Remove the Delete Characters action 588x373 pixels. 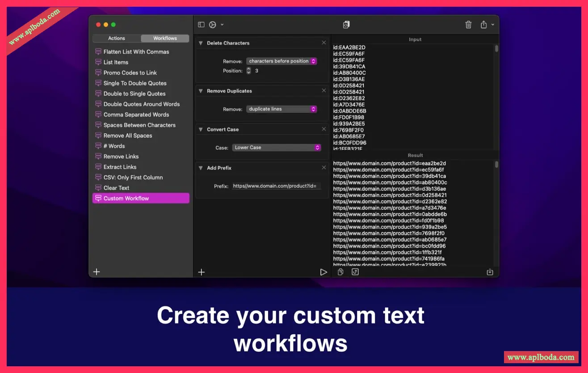tap(324, 43)
